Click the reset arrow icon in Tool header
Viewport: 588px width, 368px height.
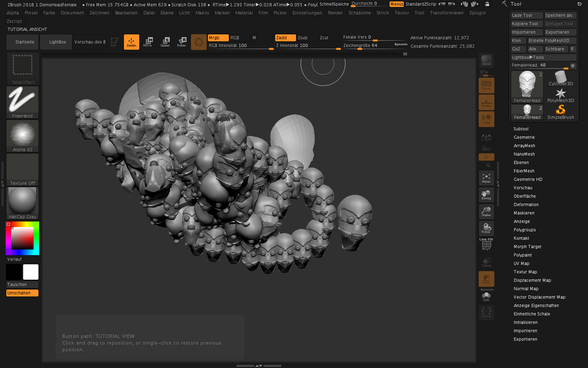tap(580, 4)
